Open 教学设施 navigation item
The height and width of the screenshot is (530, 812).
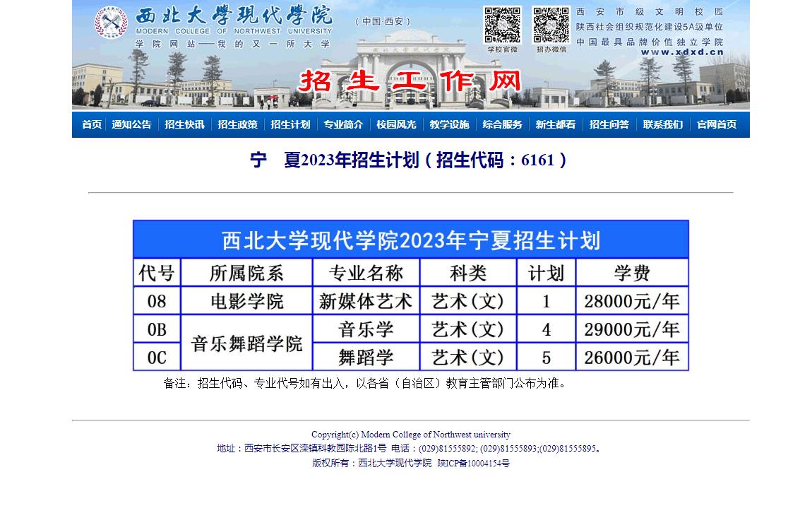(449, 124)
